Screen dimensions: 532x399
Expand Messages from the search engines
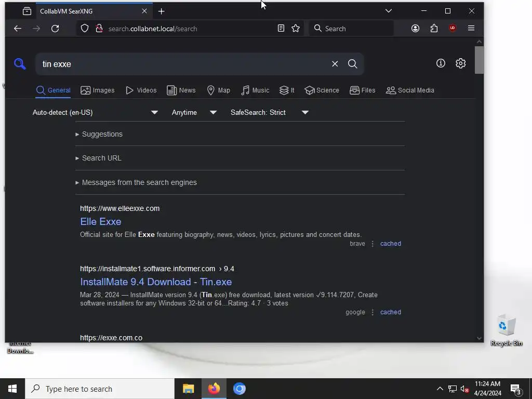tap(136, 182)
